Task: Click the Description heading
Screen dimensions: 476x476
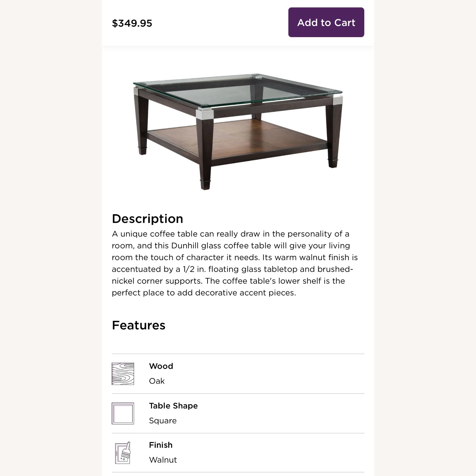Action: pyautogui.click(x=148, y=218)
